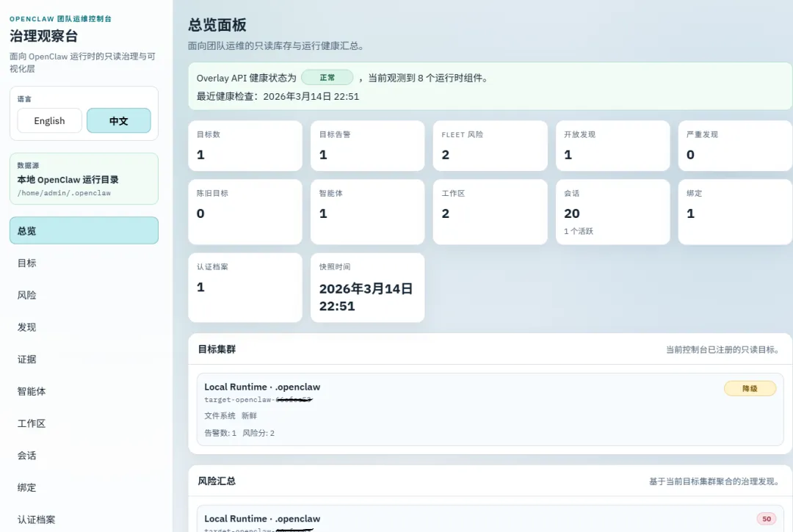Click the 风险汇总 section header
This screenshot has width=793, height=532.
click(x=217, y=481)
